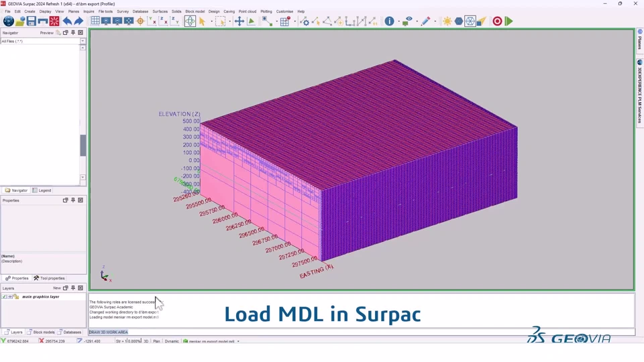
Task: Click the blue info inquire icon
Action: (x=389, y=21)
